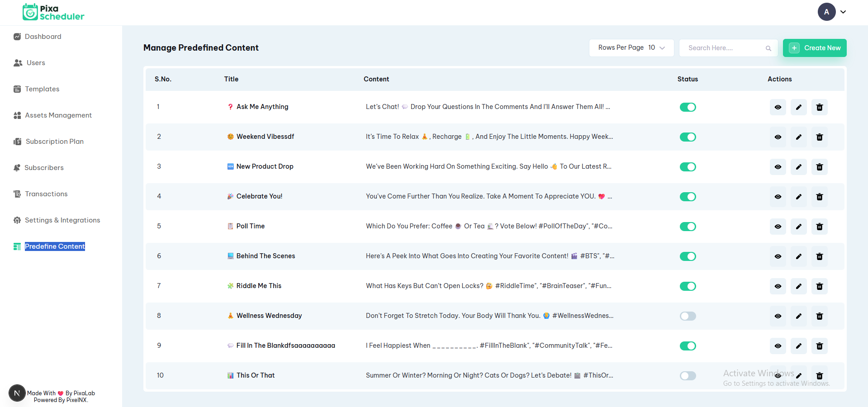Go to Subscription Plan in sidebar
This screenshot has height=407, width=868.
coord(54,142)
